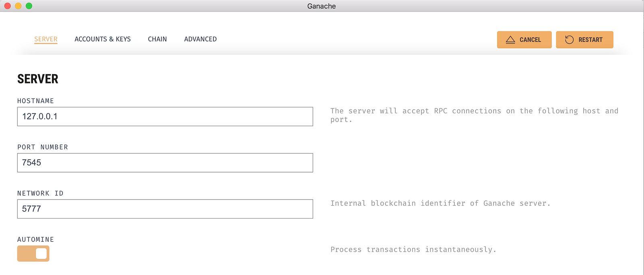Screen dimensions: 644x275
Task: Select the Network ID input box
Action: 165,209
